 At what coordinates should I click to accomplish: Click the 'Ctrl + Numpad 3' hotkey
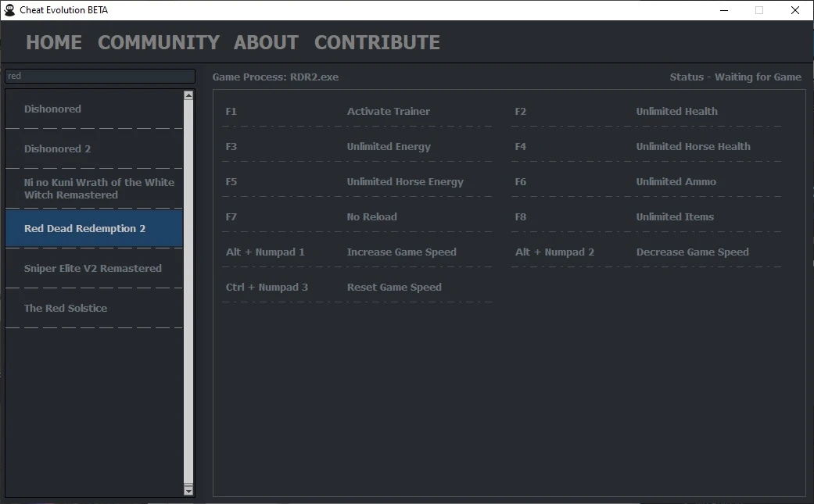(x=267, y=288)
